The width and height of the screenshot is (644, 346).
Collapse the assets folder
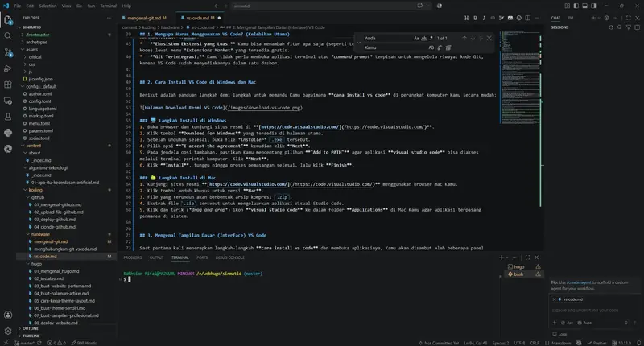point(32,49)
